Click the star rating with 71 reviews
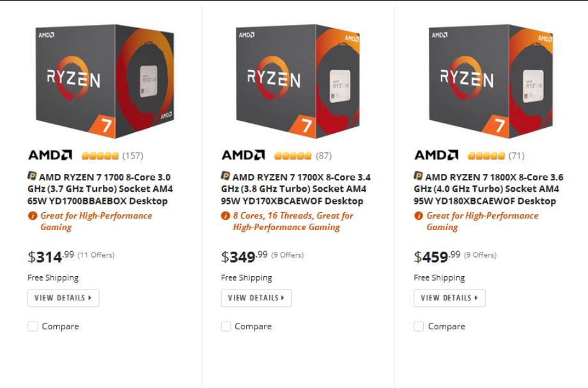588x388 pixels. tap(486, 156)
